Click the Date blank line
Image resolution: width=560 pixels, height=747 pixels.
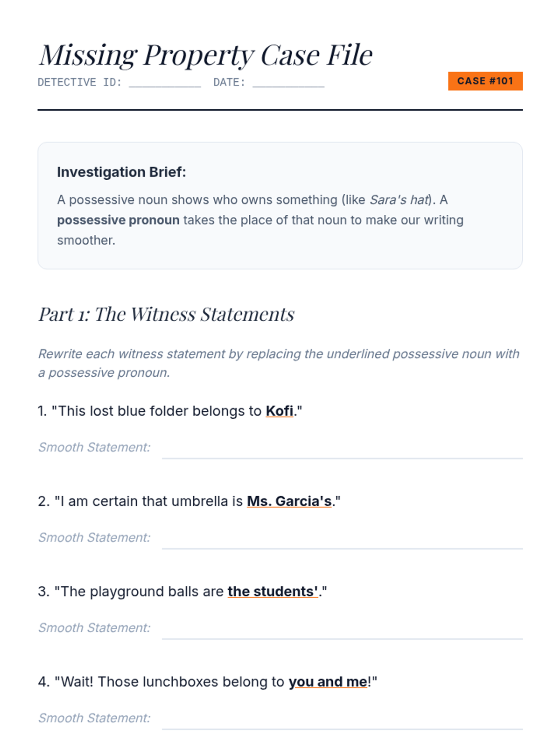coord(288,82)
